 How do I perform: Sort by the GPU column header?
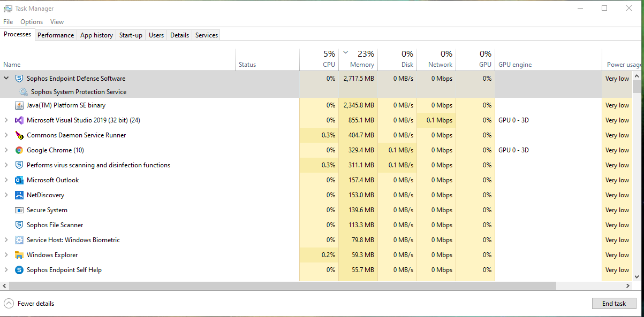[x=475, y=60]
